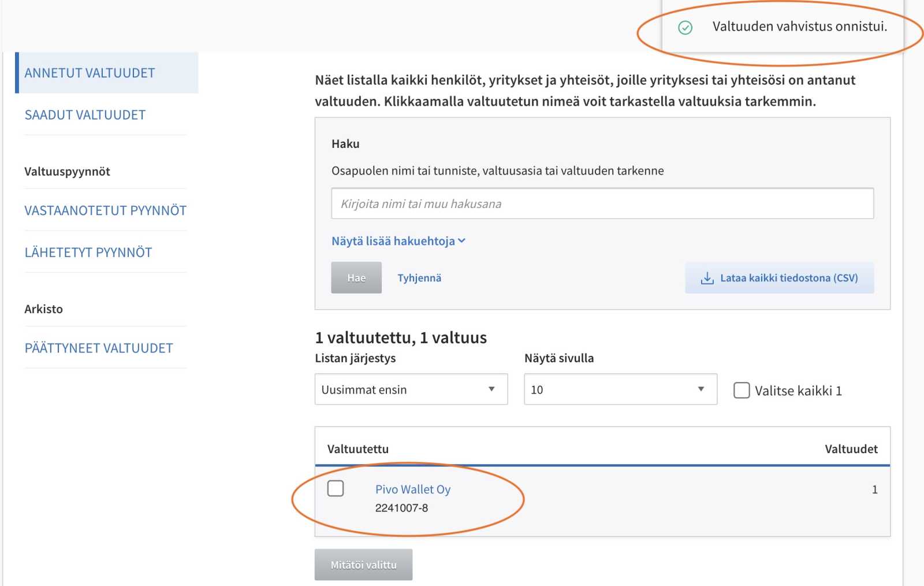Click the heading 1 valtuutettu, 1 valtuus

point(401,337)
